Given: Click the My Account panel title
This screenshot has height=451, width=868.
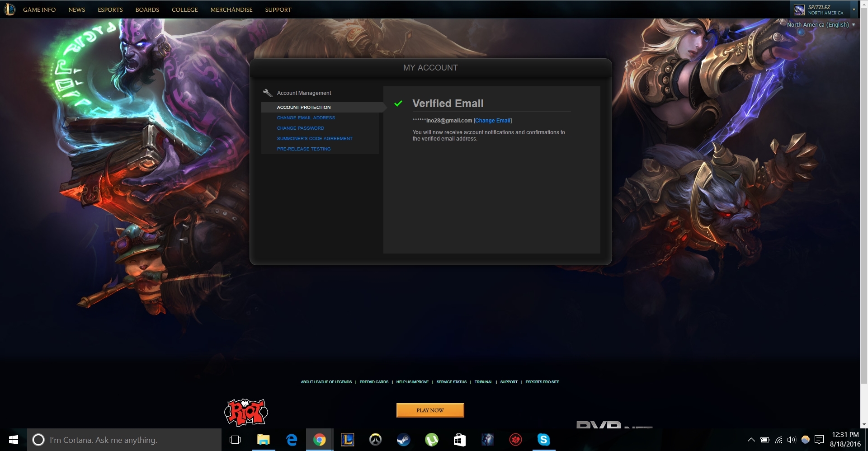Looking at the screenshot, I should point(430,68).
